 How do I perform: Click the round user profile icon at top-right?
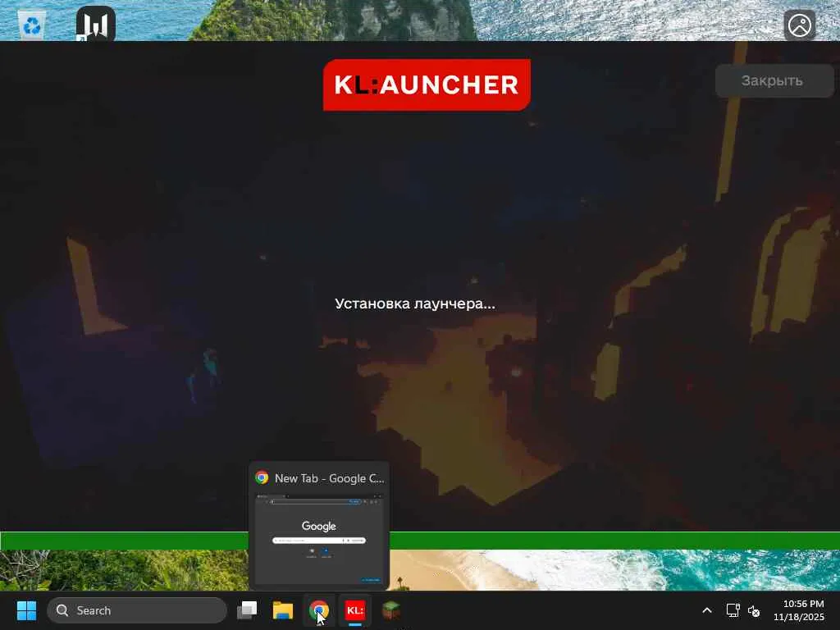(x=799, y=25)
